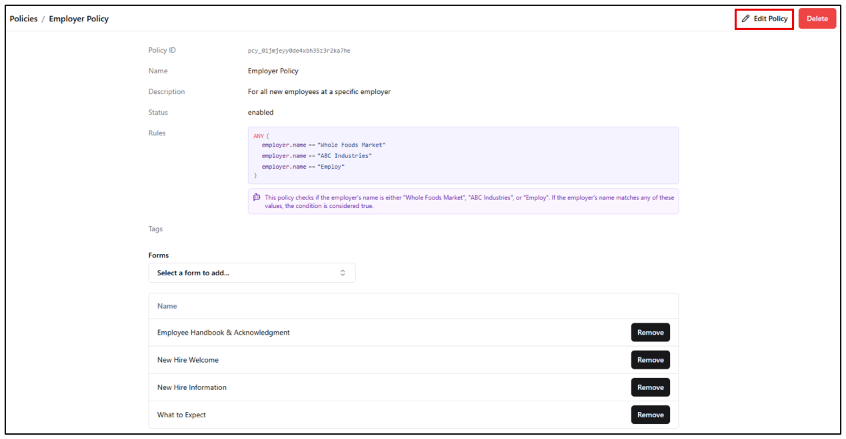Screen dimensions: 846x439
Task: Click the Employer Policy breadcrumb title
Action: click(x=79, y=19)
